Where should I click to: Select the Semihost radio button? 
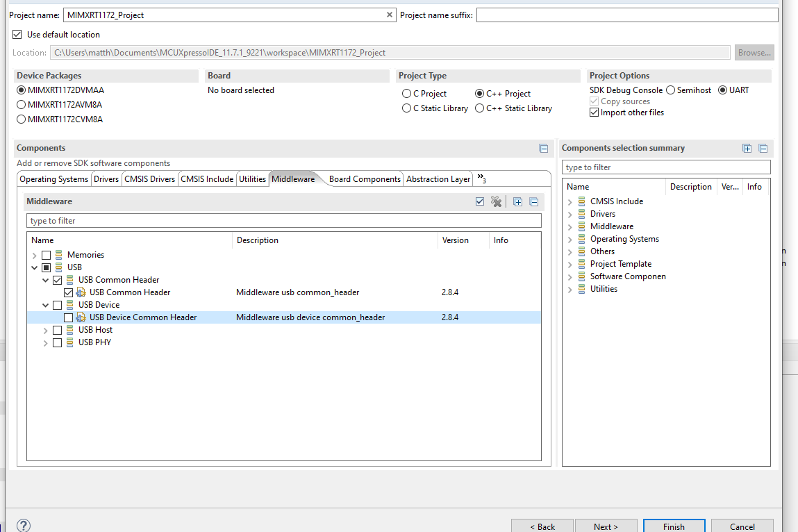coord(670,90)
